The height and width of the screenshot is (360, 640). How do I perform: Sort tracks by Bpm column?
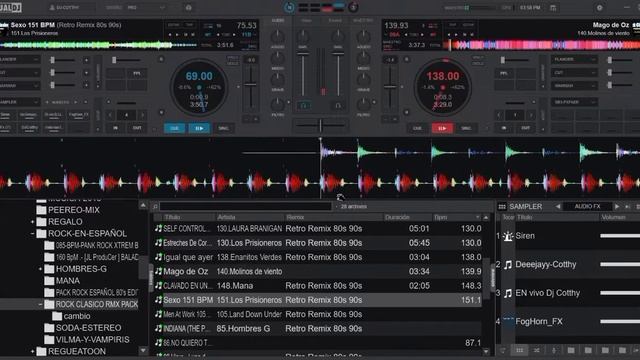(457, 217)
